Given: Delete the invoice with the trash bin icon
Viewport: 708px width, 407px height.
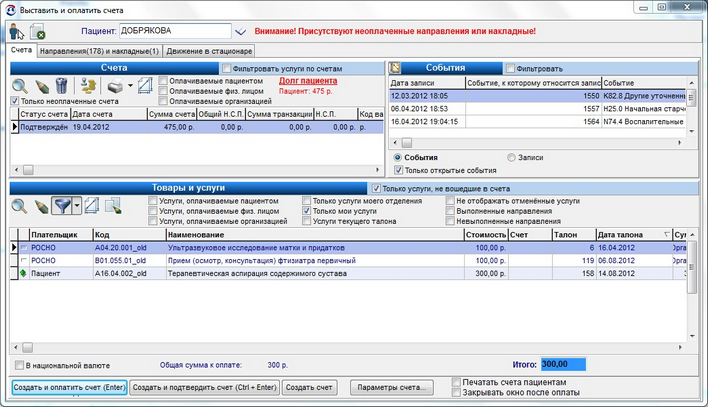Looking at the screenshot, I should 61,85.
